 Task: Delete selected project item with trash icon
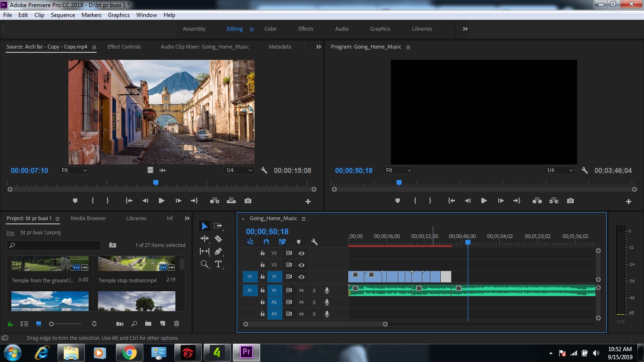click(177, 324)
